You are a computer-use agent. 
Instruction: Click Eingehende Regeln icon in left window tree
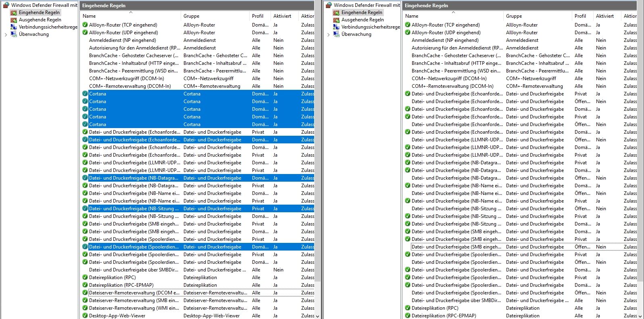14,12
